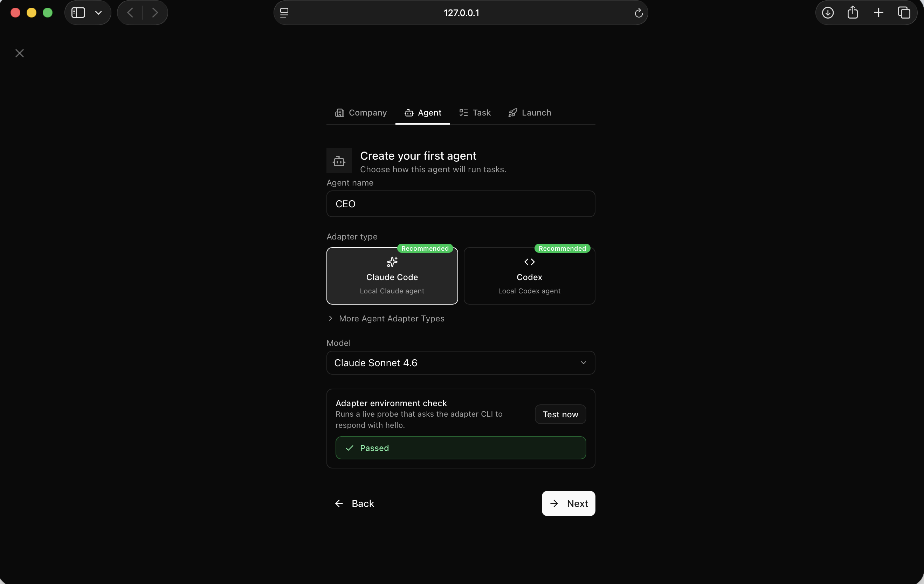924x584 pixels.
Task: Go back using the Back link
Action: [354, 503]
